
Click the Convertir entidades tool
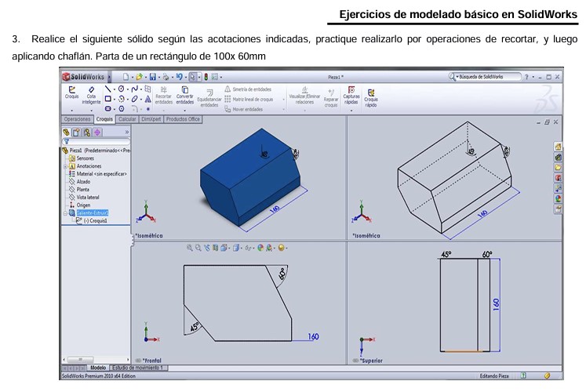(184, 95)
